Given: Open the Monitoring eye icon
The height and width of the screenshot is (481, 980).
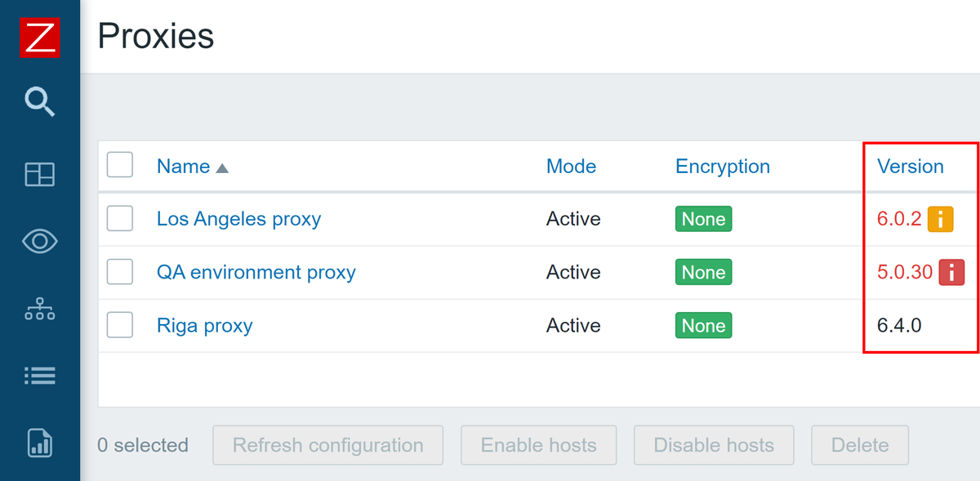Looking at the screenshot, I should (39, 241).
